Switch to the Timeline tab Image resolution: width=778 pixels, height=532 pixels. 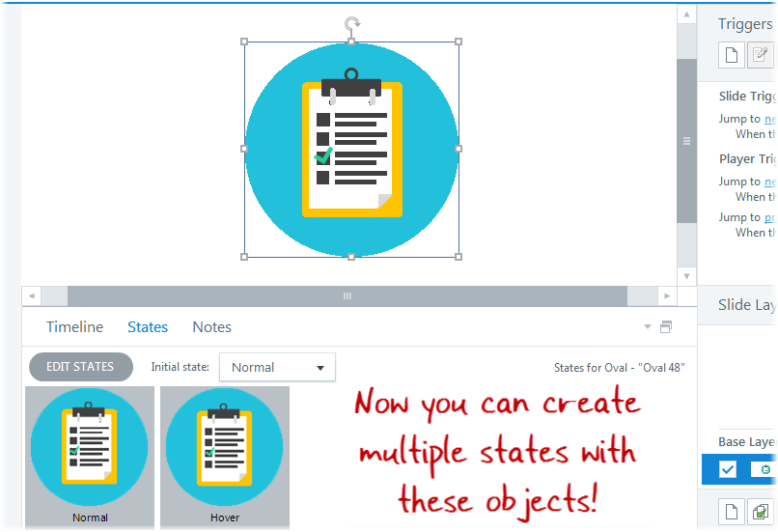click(74, 327)
